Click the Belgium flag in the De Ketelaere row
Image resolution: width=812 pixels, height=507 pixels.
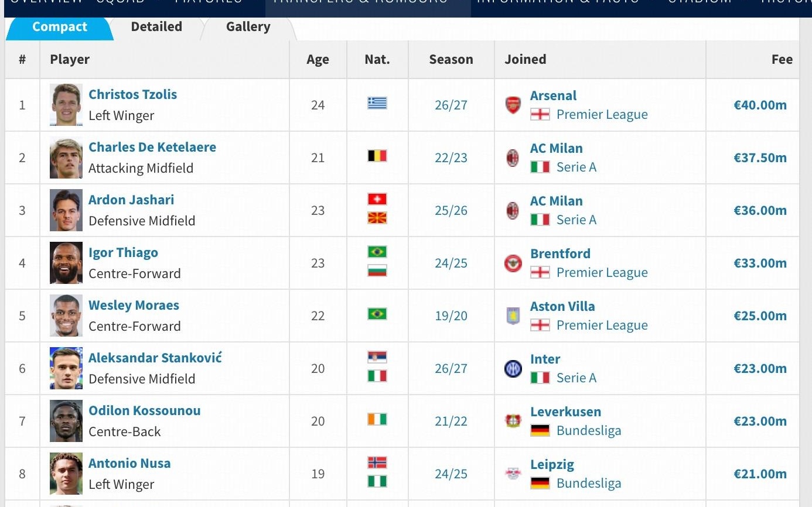(x=377, y=156)
